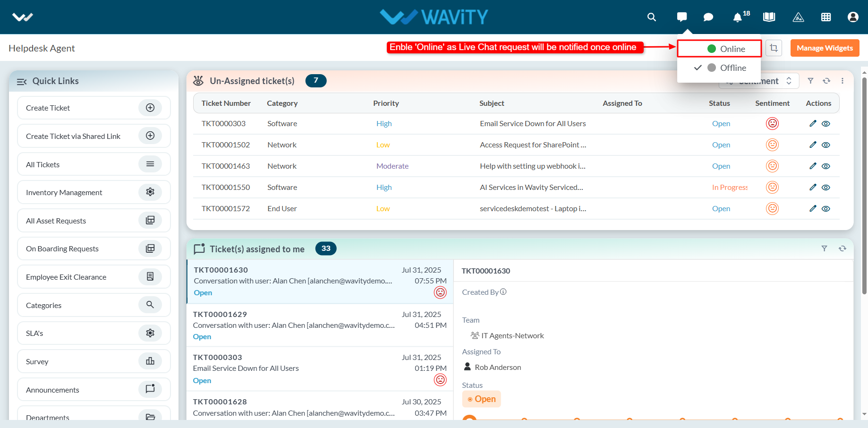
Task: Open the apps grid icon
Action: pyautogui.click(x=826, y=17)
